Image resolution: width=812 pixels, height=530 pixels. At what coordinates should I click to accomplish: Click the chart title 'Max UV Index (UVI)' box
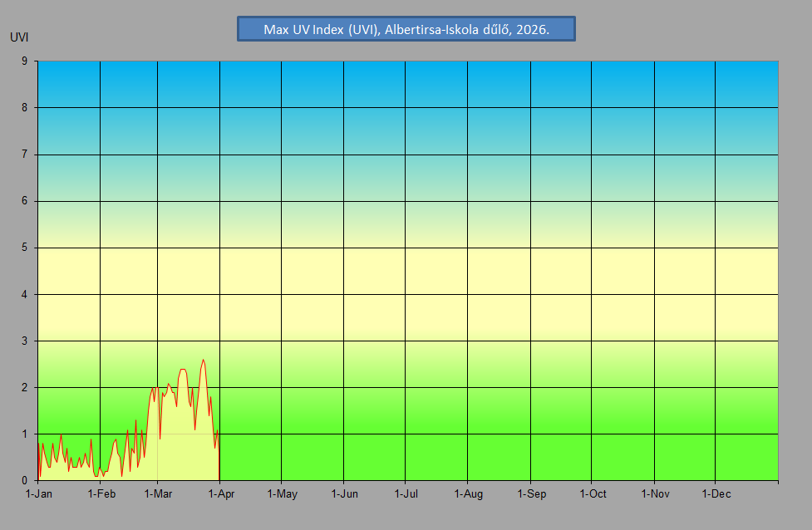point(406,29)
